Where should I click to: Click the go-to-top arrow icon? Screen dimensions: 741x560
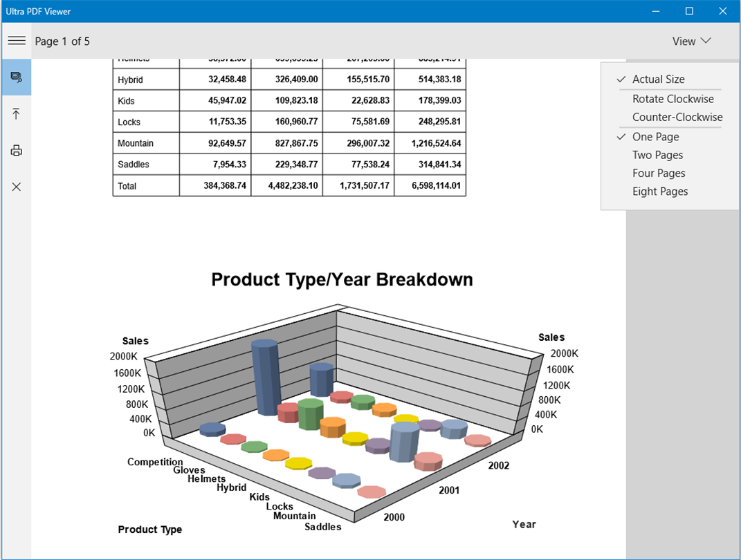pos(17,114)
